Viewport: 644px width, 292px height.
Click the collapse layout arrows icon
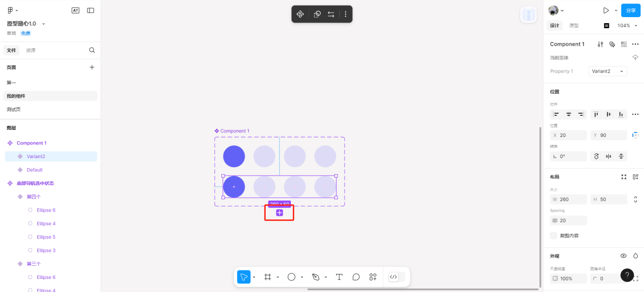(x=624, y=177)
